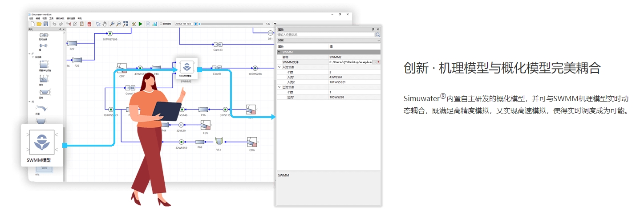Click the red delete trash icon
The image size is (644, 216).
point(89,24)
